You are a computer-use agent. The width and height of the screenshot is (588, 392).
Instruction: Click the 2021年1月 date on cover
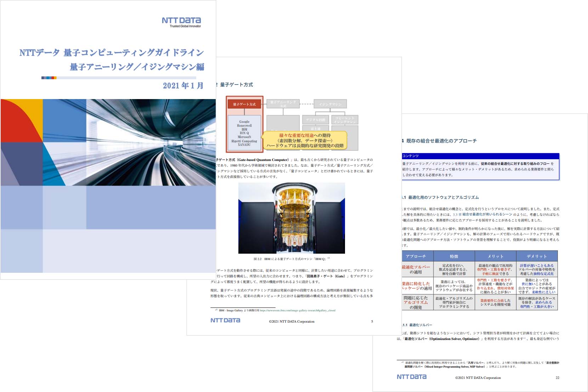183,86
